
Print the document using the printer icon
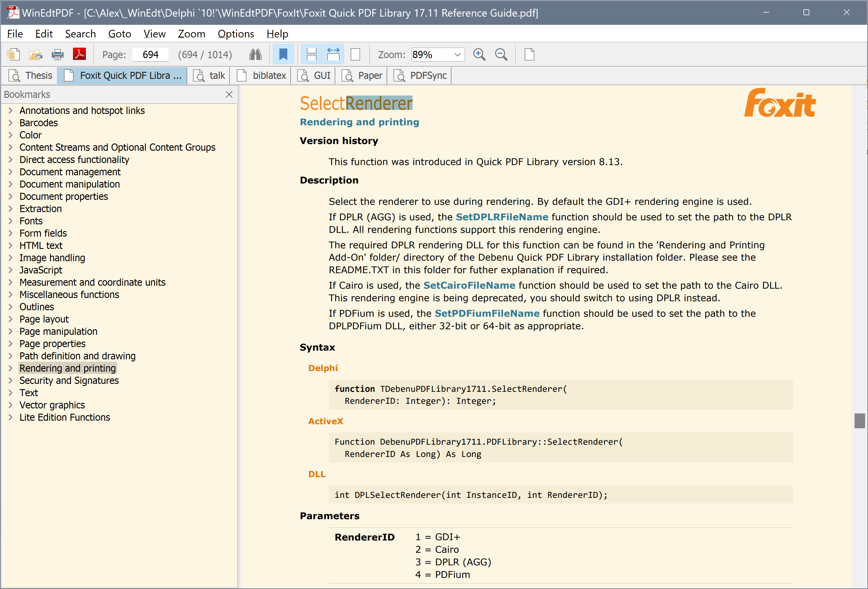click(58, 54)
